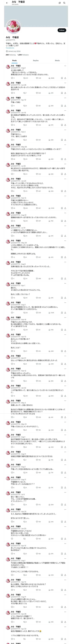Expand more menu on Aug 10 post
The image size is (72, 644).
tap(65, 213)
